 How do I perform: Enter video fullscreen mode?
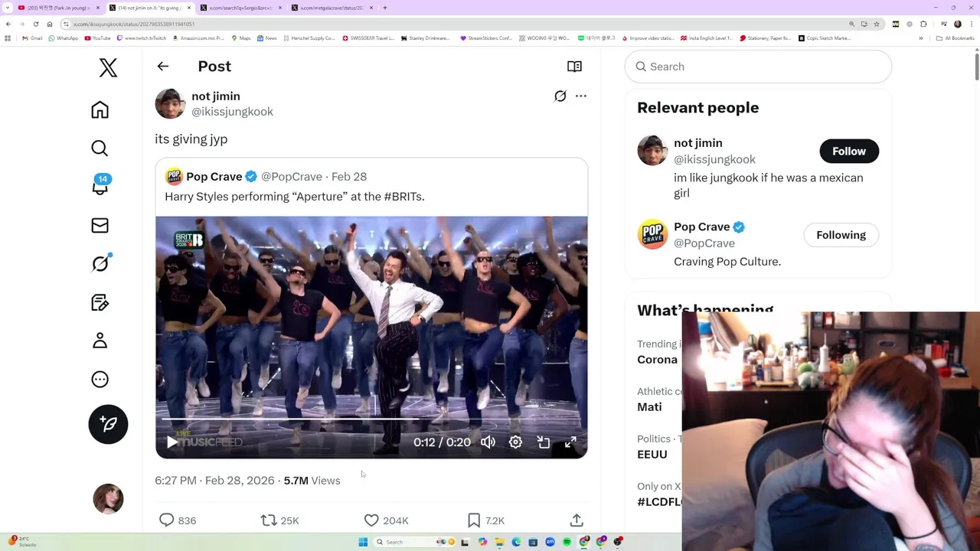[570, 442]
